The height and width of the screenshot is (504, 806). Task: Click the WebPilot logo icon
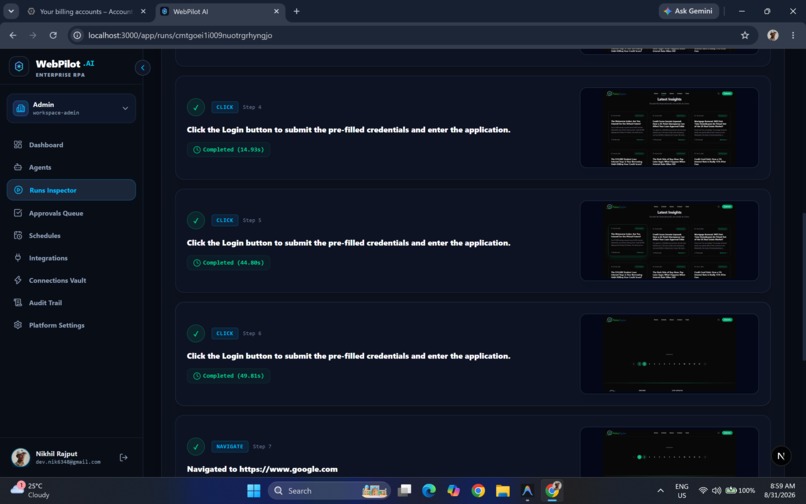click(x=19, y=67)
